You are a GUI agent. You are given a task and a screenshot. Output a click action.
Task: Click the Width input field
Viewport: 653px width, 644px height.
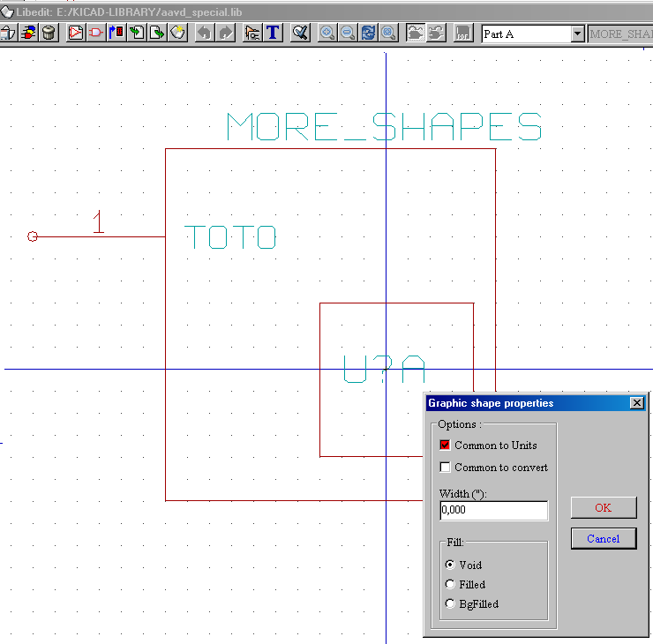pyautogui.click(x=493, y=511)
